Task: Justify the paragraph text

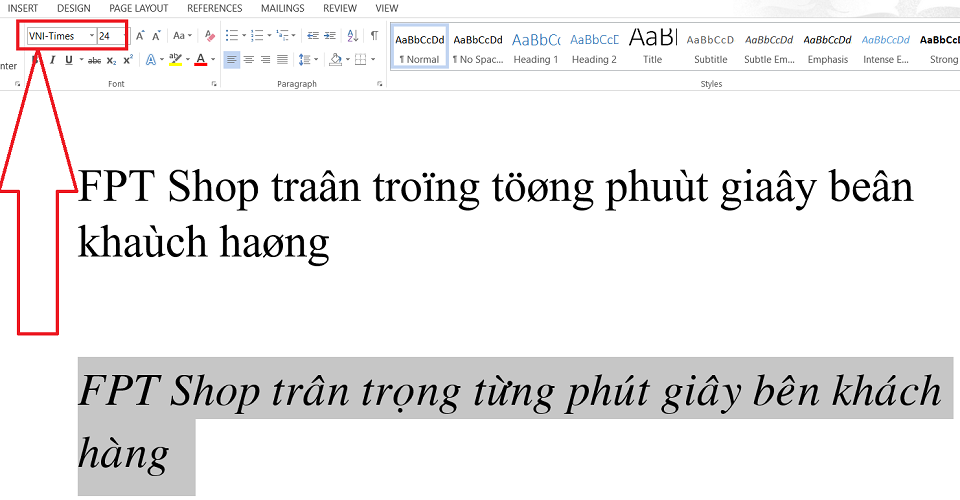Action: click(282, 59)
